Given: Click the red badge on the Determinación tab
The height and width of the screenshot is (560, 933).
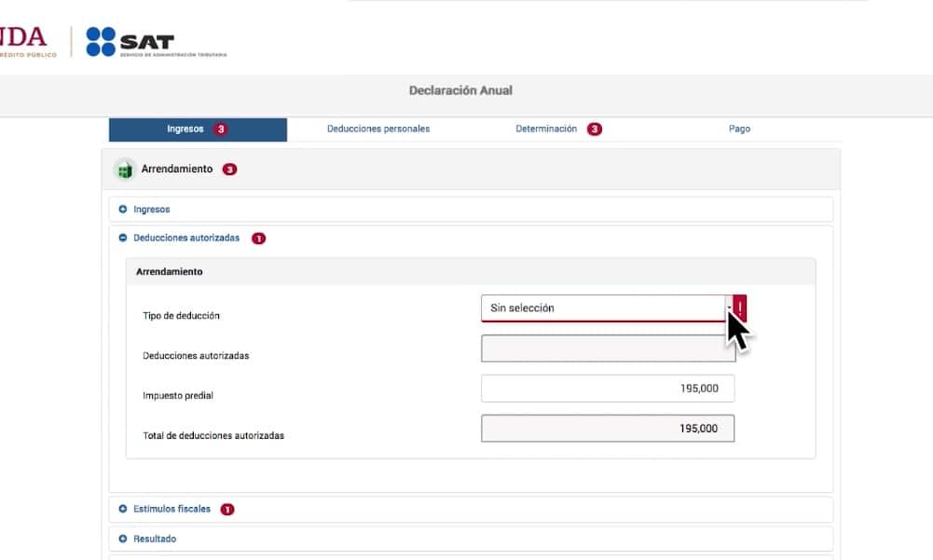Looking at the screenshot, I should [594, 130].
